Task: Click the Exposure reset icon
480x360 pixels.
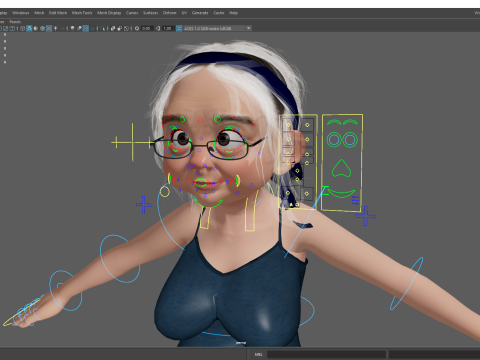Action: pyautogui.click(x=137, y=28)
